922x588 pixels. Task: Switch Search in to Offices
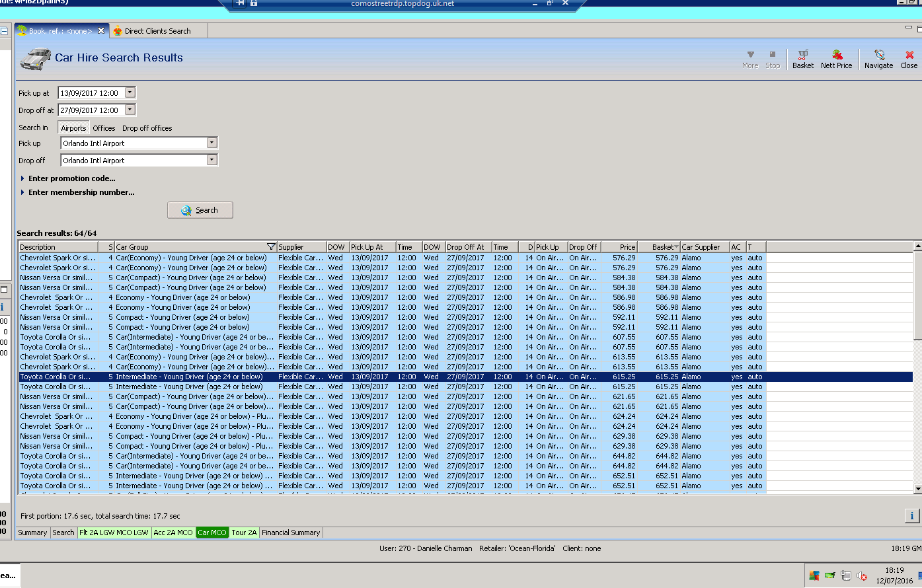[104, 128]
